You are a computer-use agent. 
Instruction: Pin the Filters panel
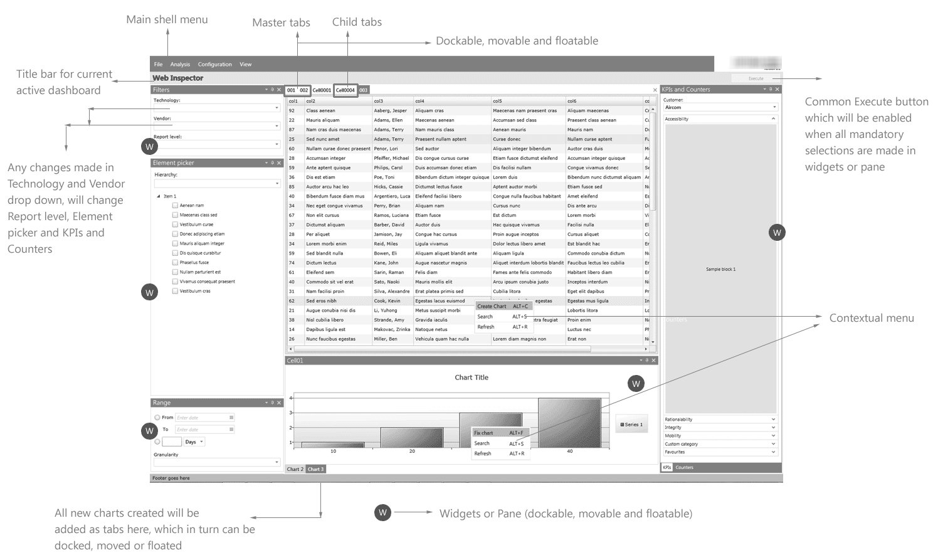pyautogui.click(x=272, y=90)
